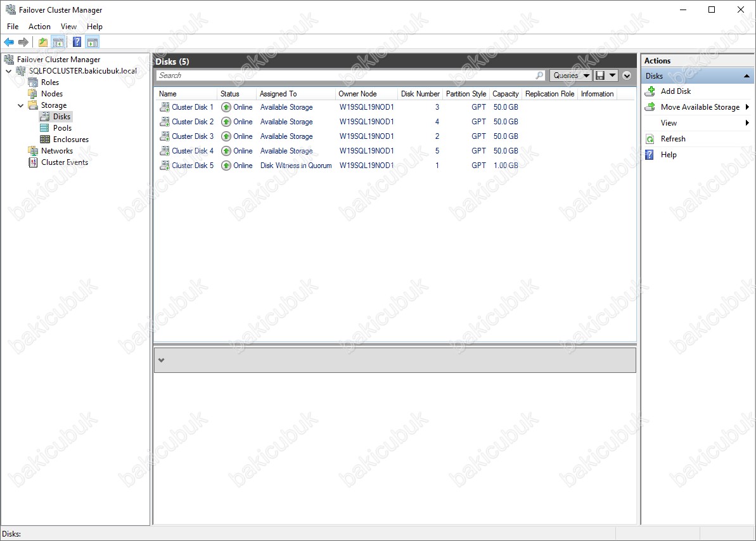The width and height of the screenshot is (756, 541).
Task: Click the Back arrow toolbar icon
Action: click(x=9, y=42)
